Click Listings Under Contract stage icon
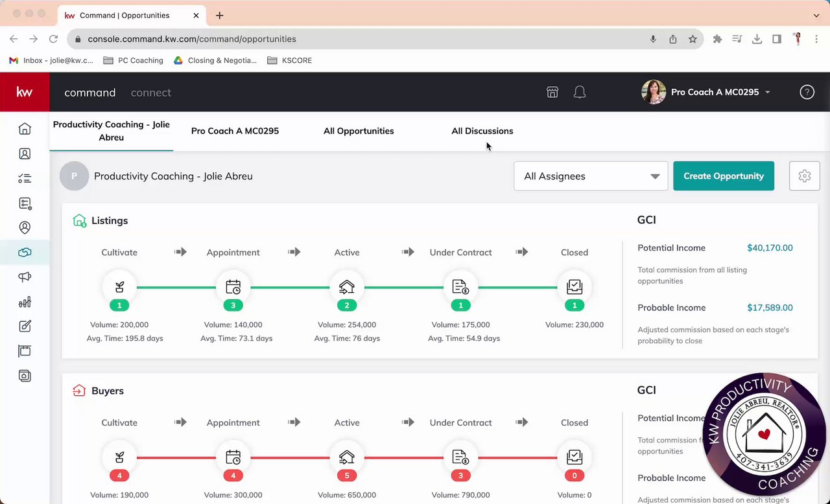 tap(460, 287)
